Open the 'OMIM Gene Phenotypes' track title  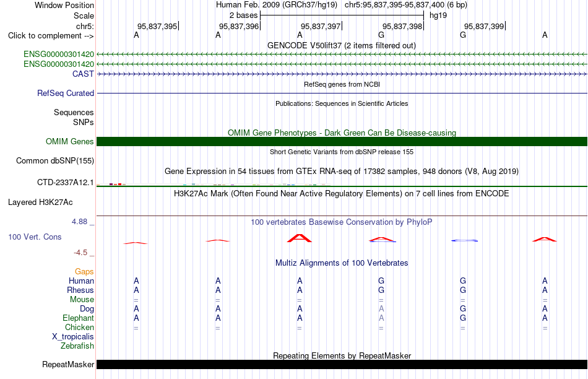coord(342,133)
